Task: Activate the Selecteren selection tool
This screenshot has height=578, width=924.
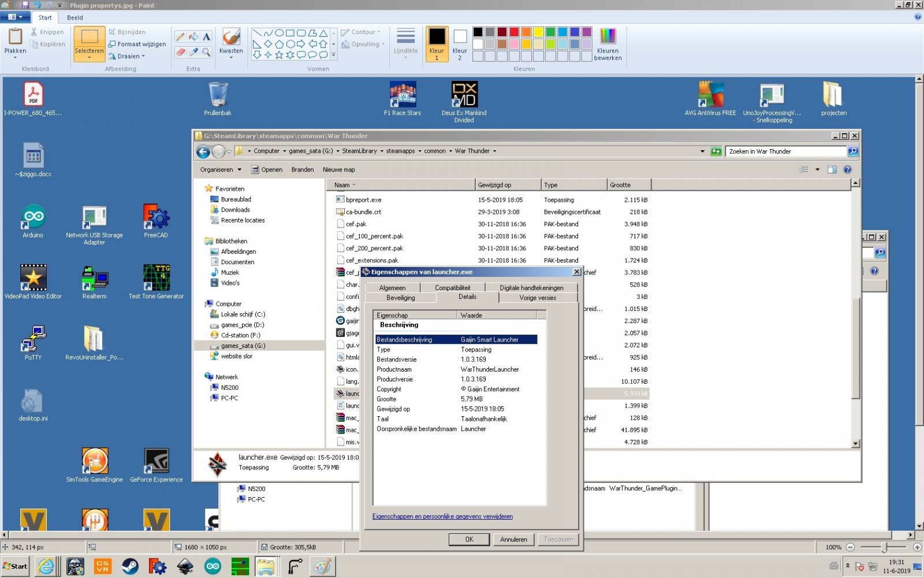Action: coord(89,43)
